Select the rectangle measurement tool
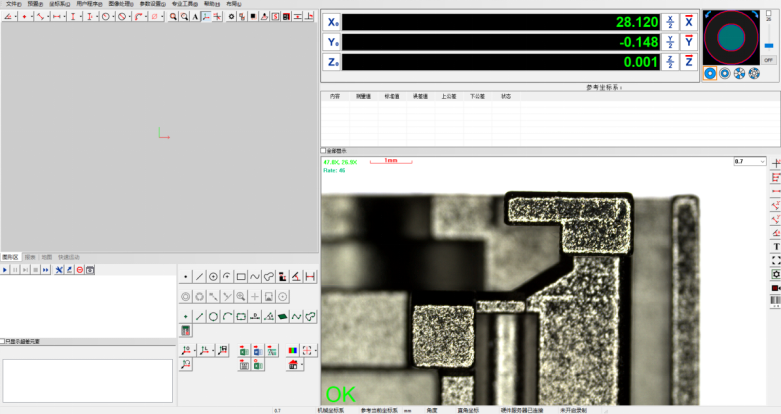 click(x=241, y=276)
